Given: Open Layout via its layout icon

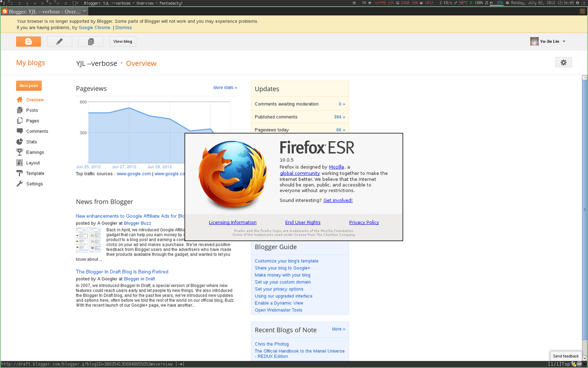Looking at the screenshot, I should point(20,163).
